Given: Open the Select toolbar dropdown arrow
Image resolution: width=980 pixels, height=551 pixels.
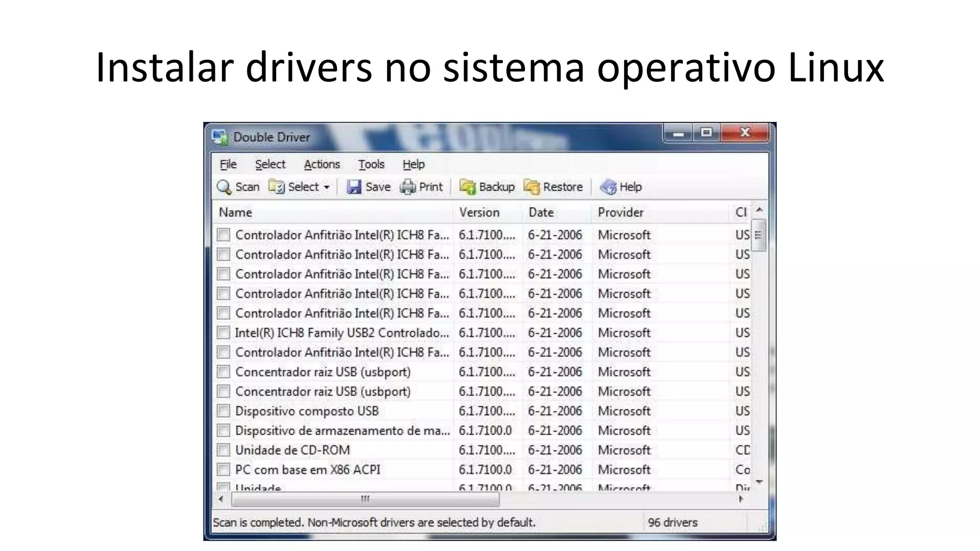Looking at the screenshot, I should point(327,187).
